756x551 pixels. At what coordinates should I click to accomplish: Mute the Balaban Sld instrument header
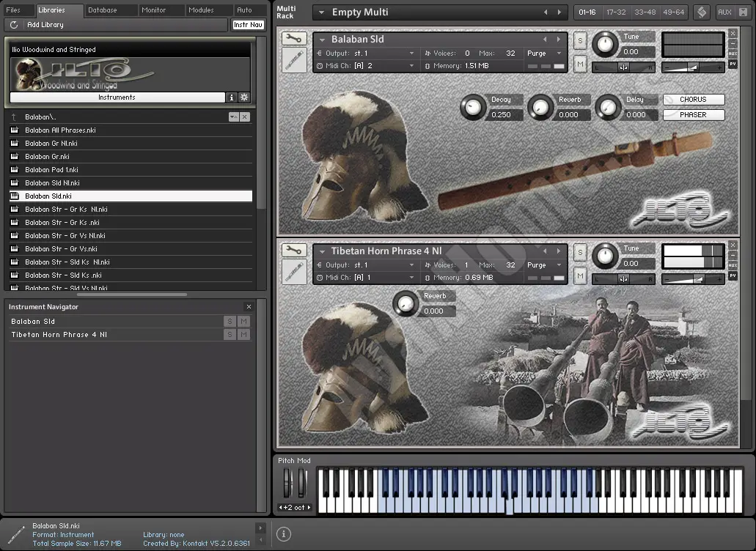pyautogui.click(x=580, y=64)
